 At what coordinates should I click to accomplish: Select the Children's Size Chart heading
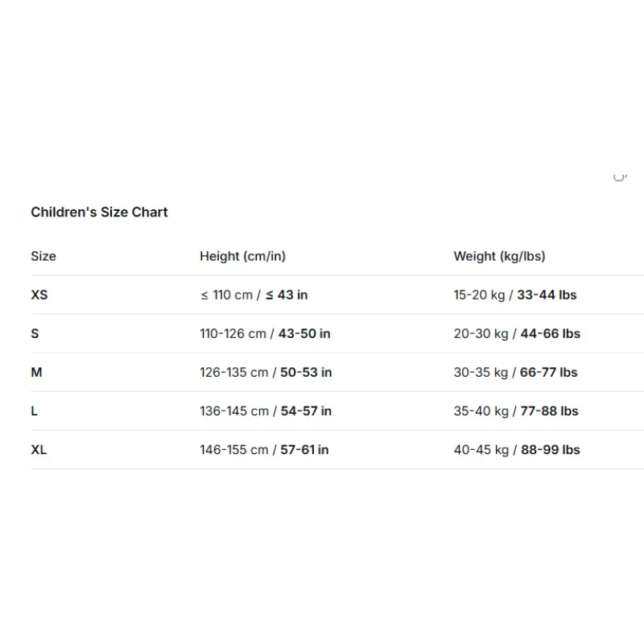pyautogui.click(x=99, y=212)
